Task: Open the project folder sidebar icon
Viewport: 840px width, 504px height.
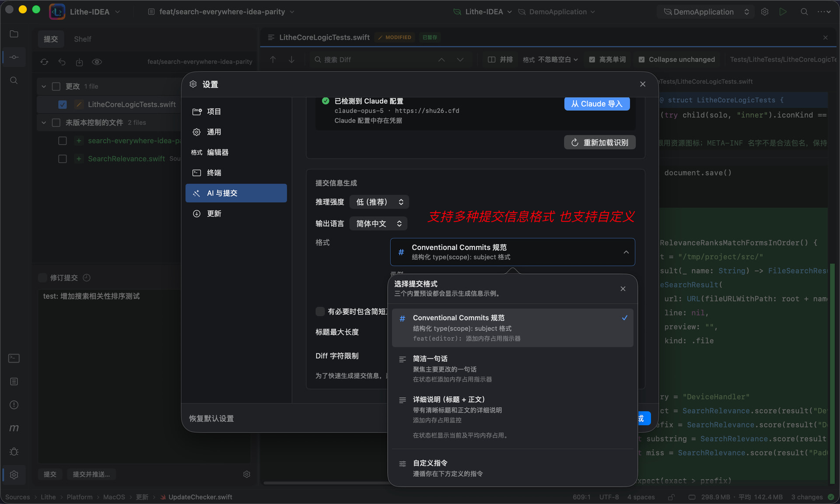Action: [x=14, y=34]
